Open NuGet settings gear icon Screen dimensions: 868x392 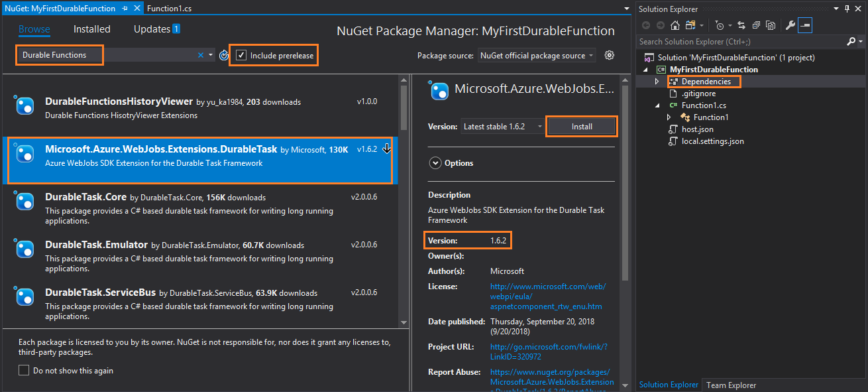pos(610,55)
